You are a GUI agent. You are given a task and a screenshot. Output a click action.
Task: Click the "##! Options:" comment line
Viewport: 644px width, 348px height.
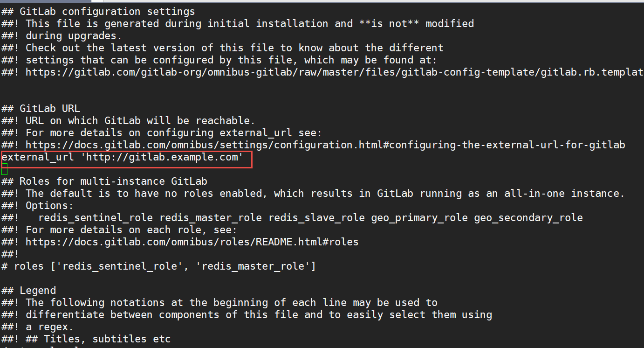[38, 206]
